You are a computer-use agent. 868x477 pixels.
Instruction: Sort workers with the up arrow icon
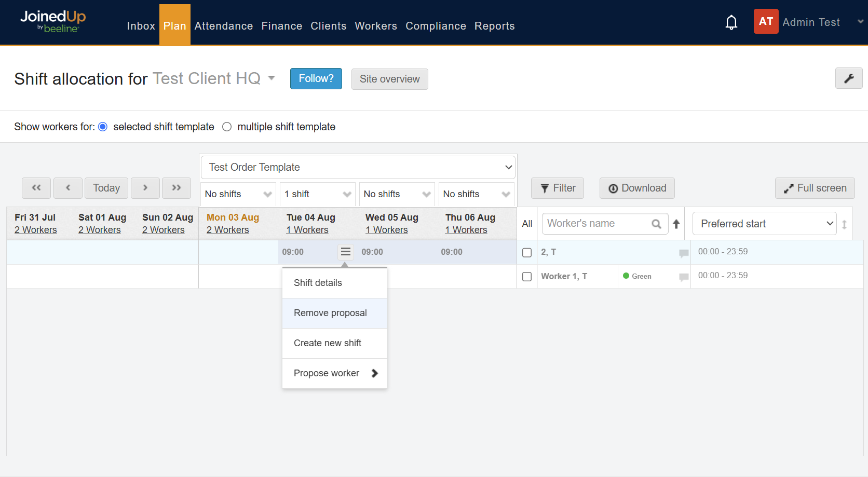coord(676,224)
